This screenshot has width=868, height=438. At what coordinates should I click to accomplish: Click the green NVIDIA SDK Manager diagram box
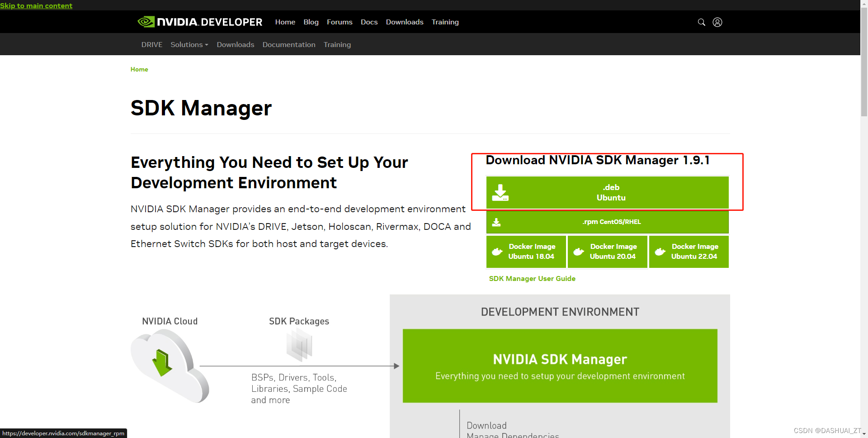[560, 366]
